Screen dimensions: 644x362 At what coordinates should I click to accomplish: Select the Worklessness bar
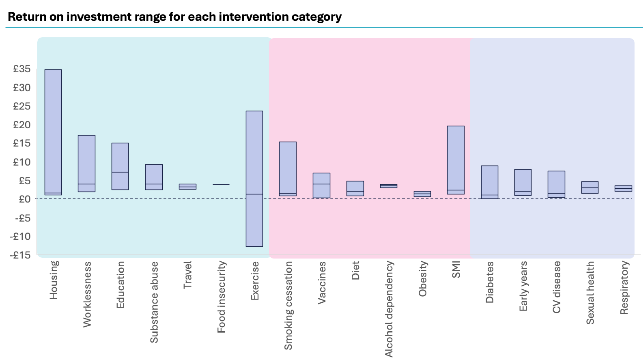(87, 163)
